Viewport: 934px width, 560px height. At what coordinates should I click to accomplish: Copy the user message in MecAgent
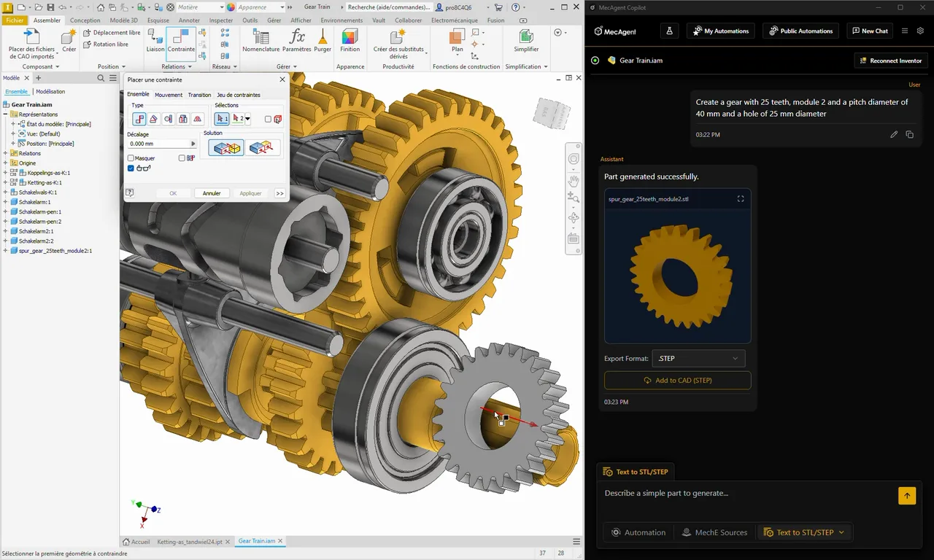909,135
